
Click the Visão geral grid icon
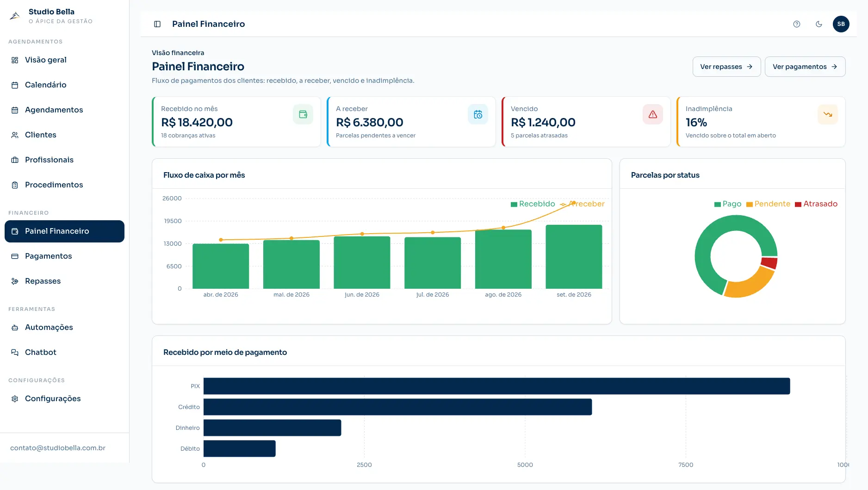pos(15,60)
